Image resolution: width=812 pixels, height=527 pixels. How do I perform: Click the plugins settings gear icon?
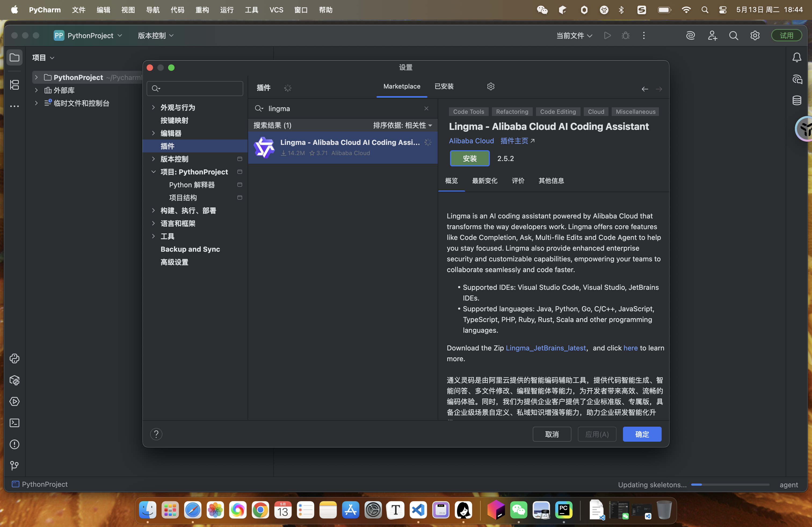coord(491,87)
